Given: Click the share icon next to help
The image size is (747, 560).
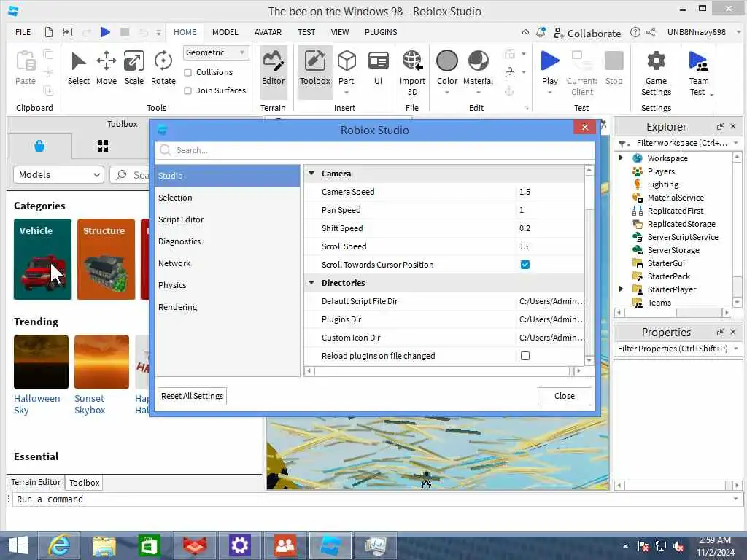Looking at the screenshot, I should click(x=651, y=32).
